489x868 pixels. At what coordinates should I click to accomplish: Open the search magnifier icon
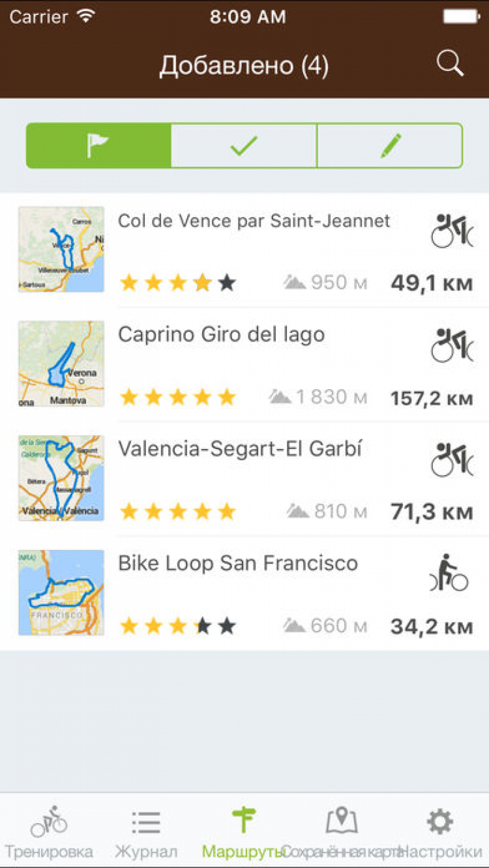pos(450,65)
